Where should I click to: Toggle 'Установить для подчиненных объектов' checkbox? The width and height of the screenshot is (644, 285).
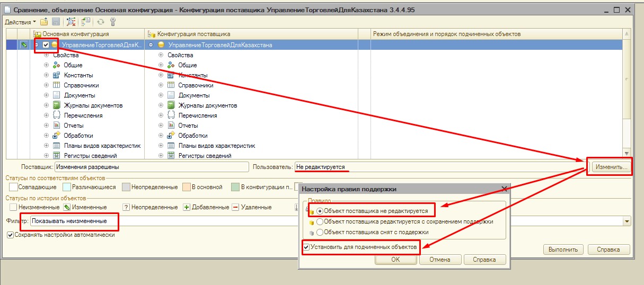[x=306, y=247]
